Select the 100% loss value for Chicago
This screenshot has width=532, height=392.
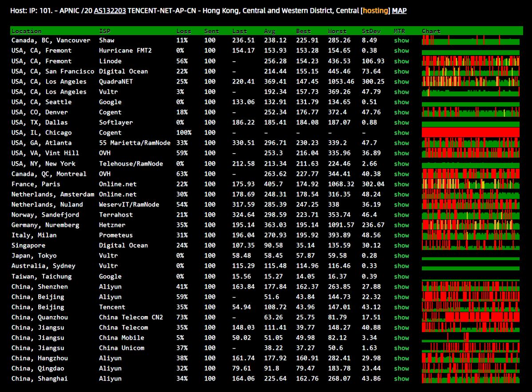[x=183, y=133]
